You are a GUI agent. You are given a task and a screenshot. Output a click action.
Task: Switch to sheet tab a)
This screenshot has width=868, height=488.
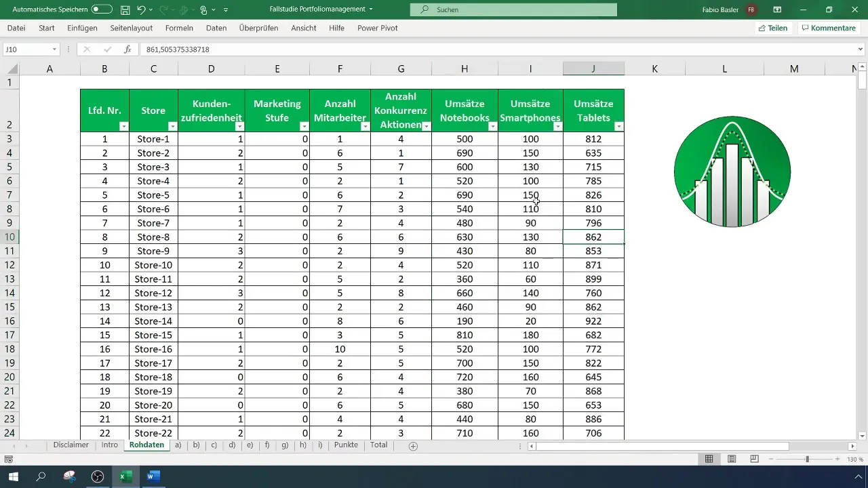178,445
